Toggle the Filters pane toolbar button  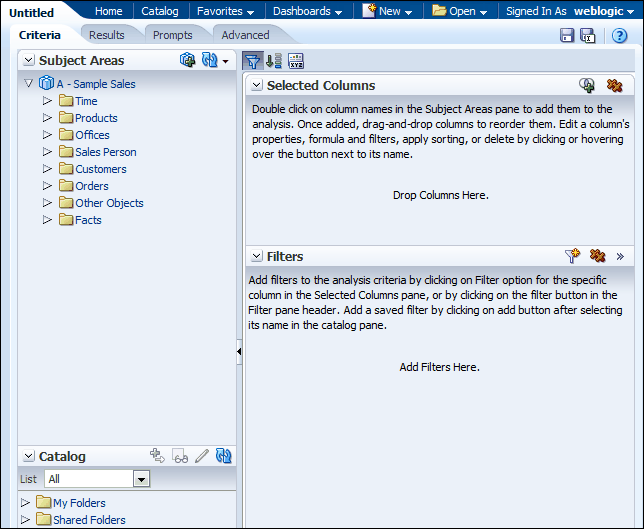point(253,61)
